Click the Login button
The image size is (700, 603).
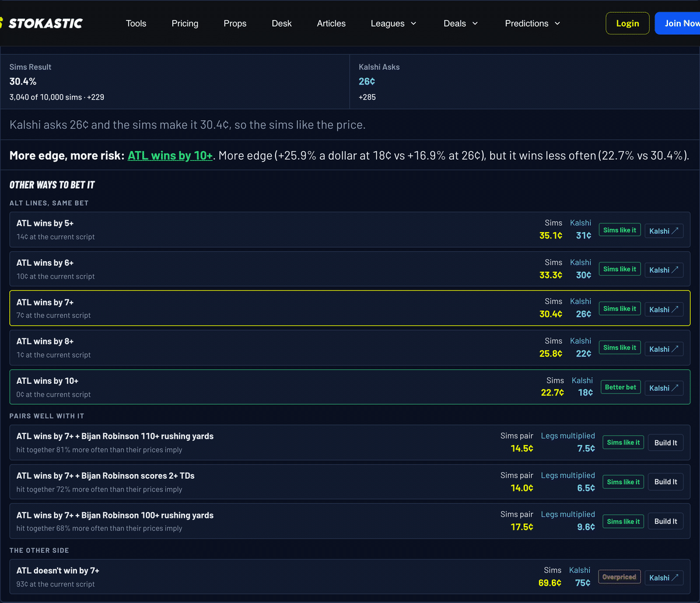tap(628, 23)
